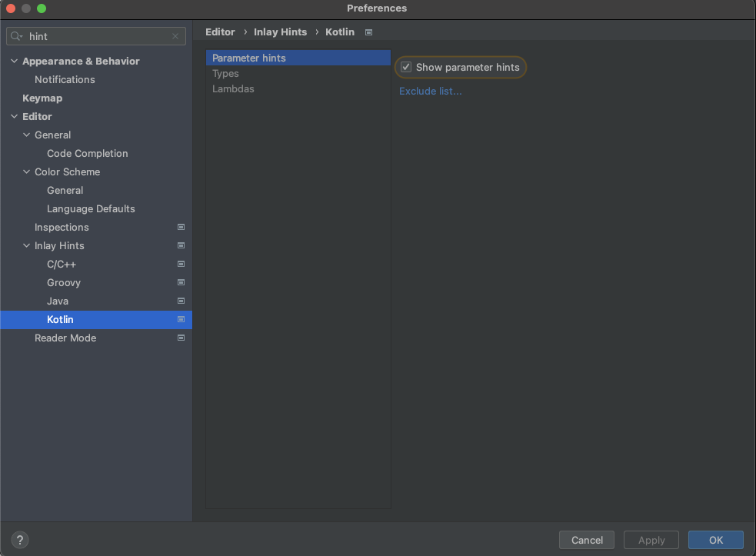The image size is (756, 556).
Task: Collapse the Appearance & Behavior section
Action: click(x=14, y=61)
